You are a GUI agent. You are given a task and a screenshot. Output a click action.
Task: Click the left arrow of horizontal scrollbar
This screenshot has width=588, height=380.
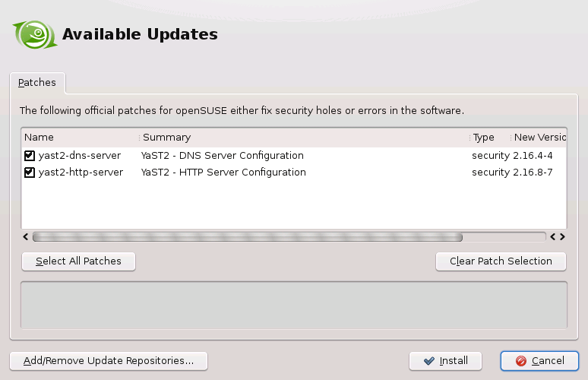[26, 236]
